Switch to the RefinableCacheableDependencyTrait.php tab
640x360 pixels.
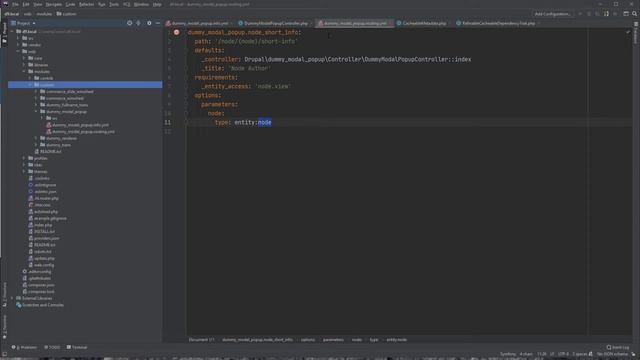point(498,23)
